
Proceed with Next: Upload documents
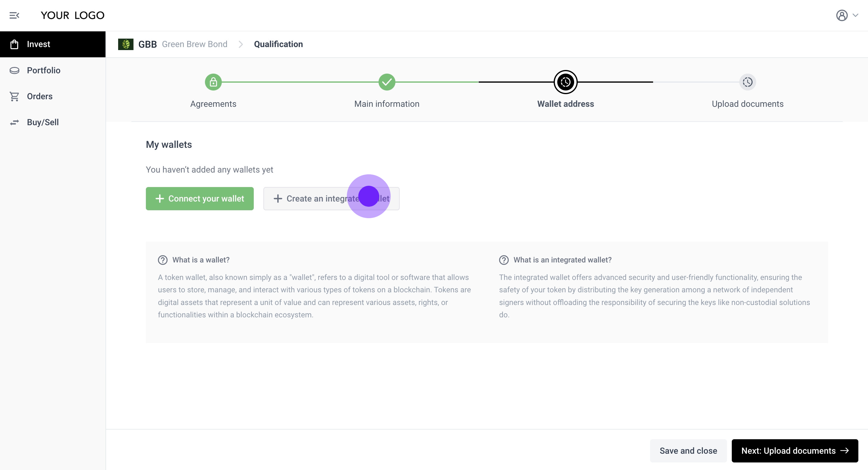pyautogui.click(x=794, y=451)
